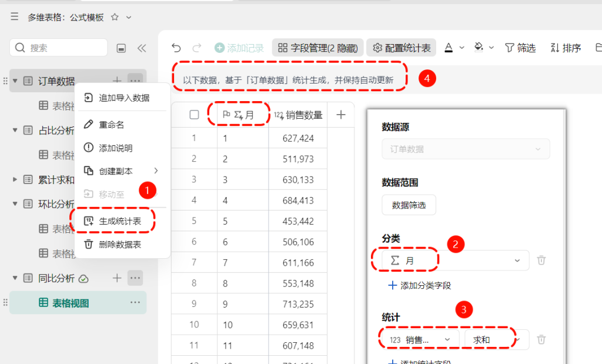Click the 搜索 search field
Viewport: 602px width, 364px height.
tap(58, 48)
